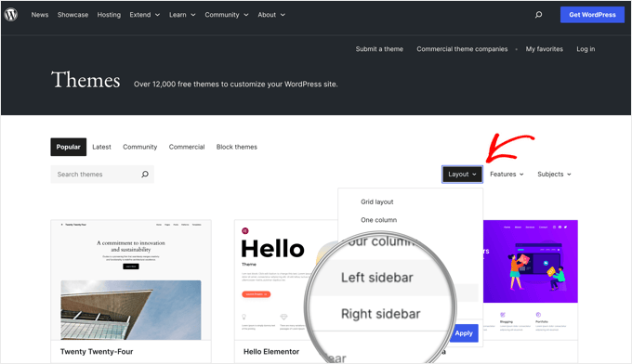
Task: Switch to the Commercial tab
Action: click(187, 147)
